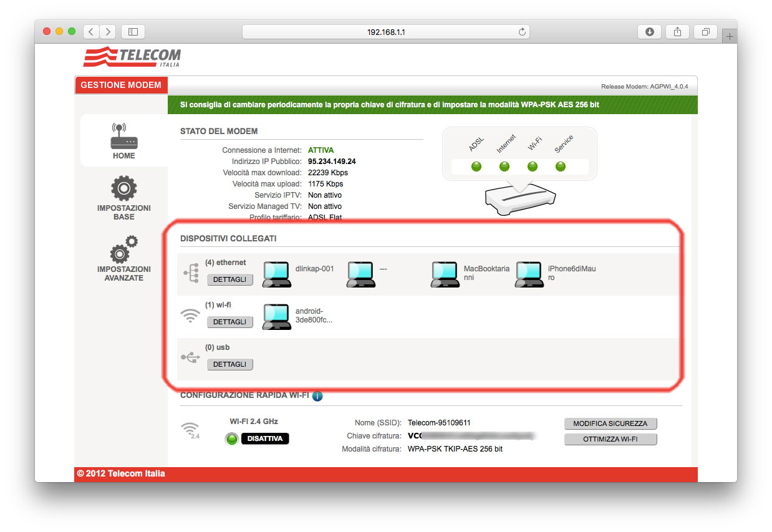Open a new tab with plus
The image size is (772, 532).
click(729, 36)
